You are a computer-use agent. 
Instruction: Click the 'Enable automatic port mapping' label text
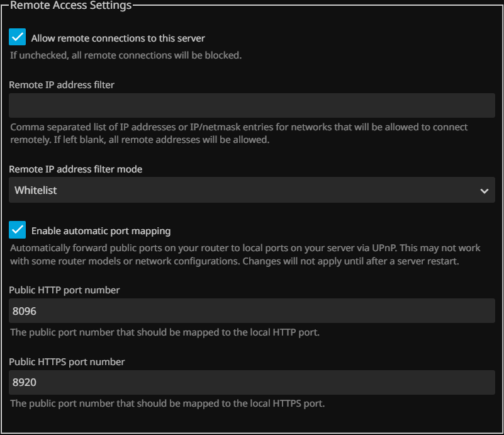(x=101, y=231)
